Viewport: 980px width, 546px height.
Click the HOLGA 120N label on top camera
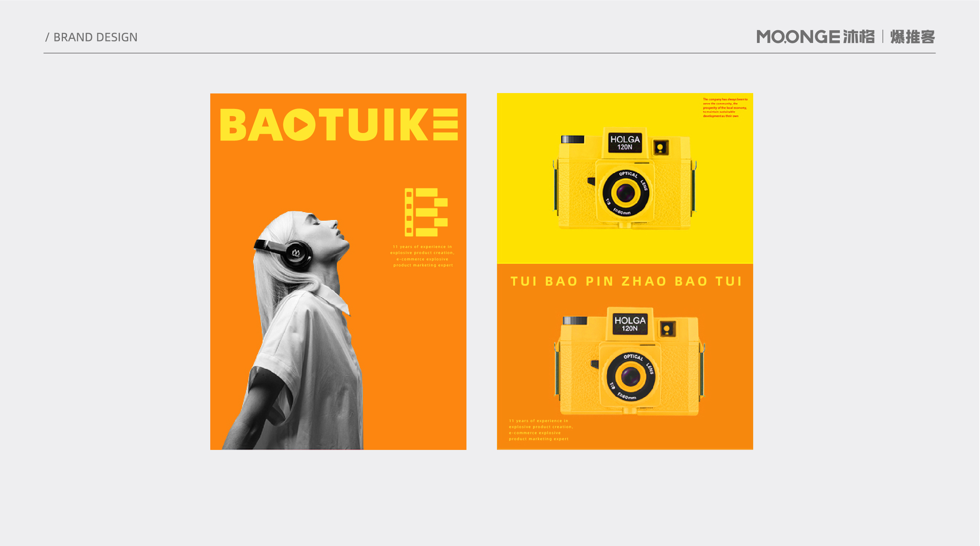pos(625,143)
